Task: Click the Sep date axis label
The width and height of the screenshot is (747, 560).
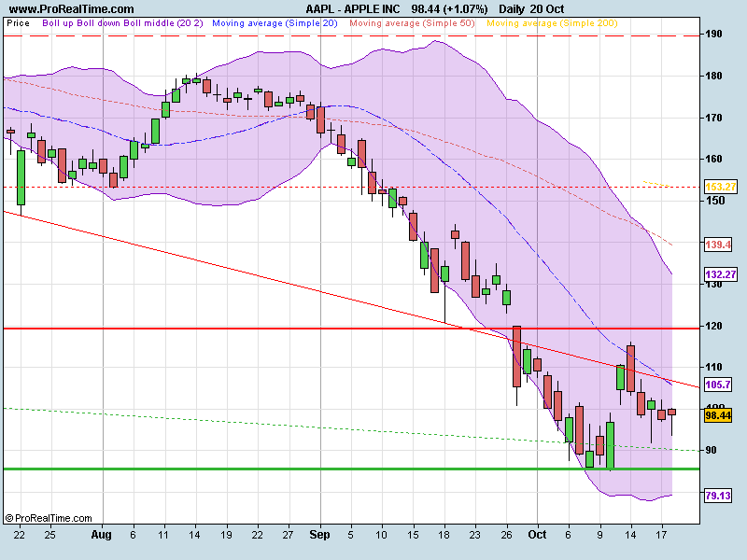Action: tap(319, 535)
